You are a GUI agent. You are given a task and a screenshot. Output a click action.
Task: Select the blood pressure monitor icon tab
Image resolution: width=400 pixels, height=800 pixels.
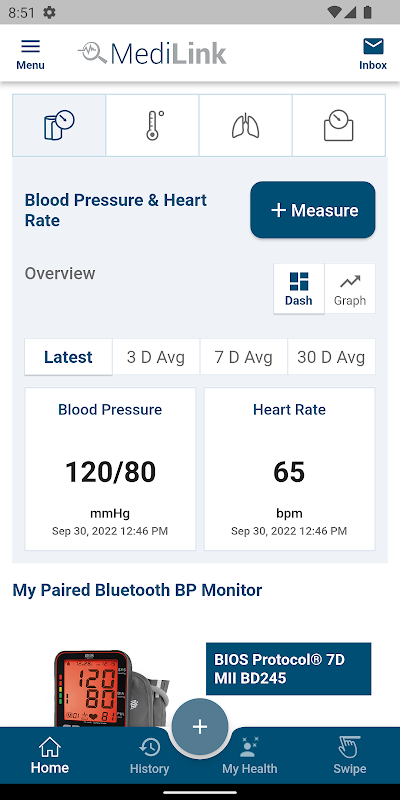click(x=59, y=126)
